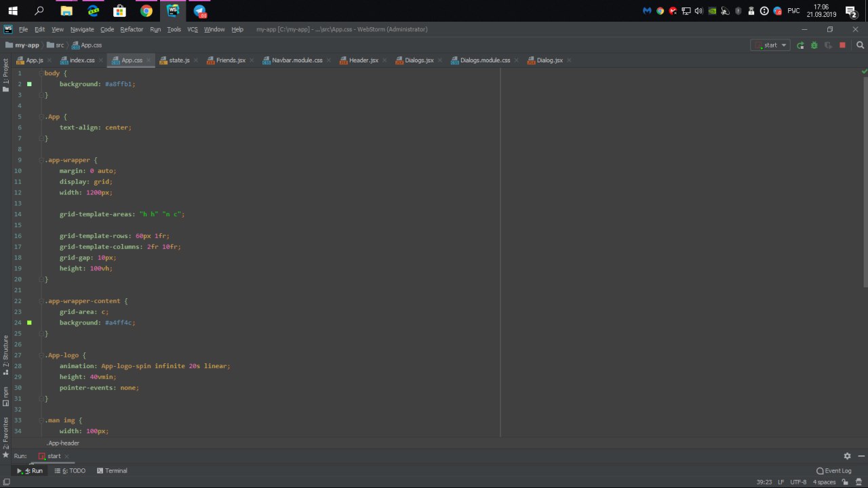
Task: Click the inspection status checkmark indicator
Action: pos(864,71)
